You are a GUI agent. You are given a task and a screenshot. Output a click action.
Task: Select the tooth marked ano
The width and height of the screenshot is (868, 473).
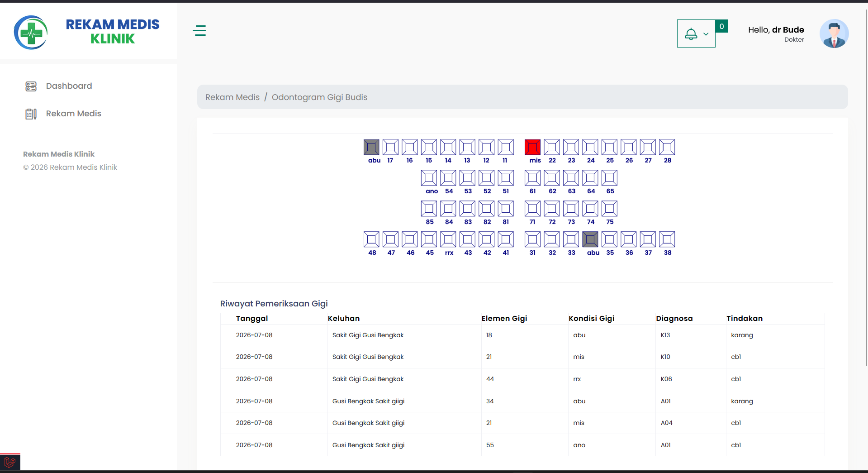coord(429,178)
